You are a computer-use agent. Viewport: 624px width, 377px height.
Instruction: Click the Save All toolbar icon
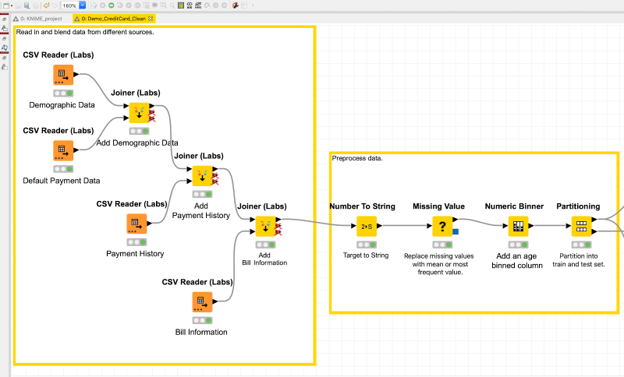coord(27,6)
